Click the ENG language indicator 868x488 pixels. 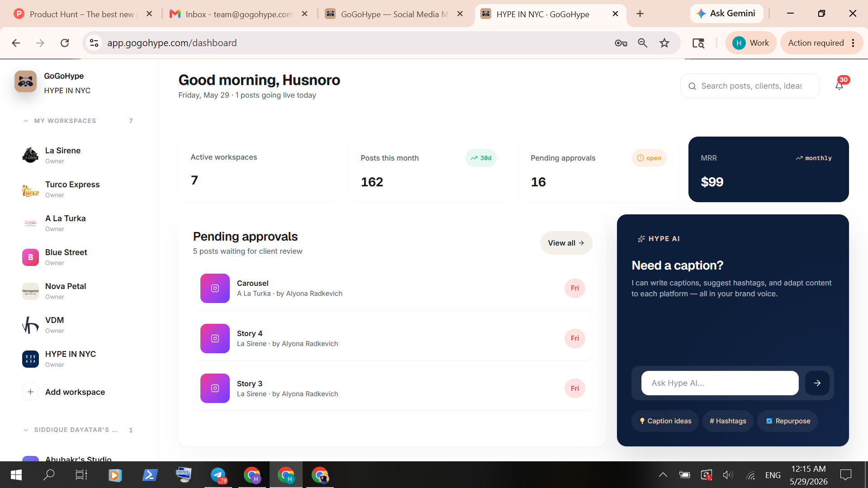click(x=773, y=475)
